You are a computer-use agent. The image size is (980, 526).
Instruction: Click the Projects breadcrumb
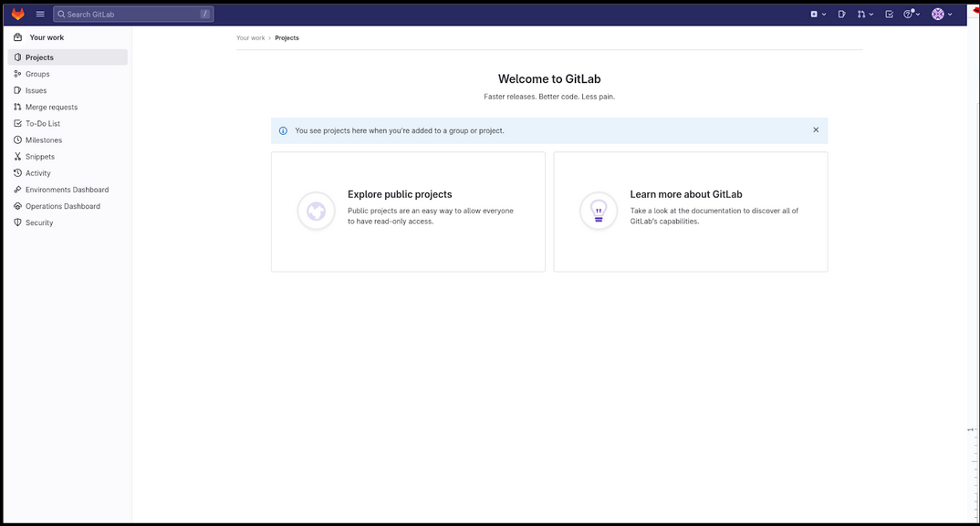coord(287,38)
